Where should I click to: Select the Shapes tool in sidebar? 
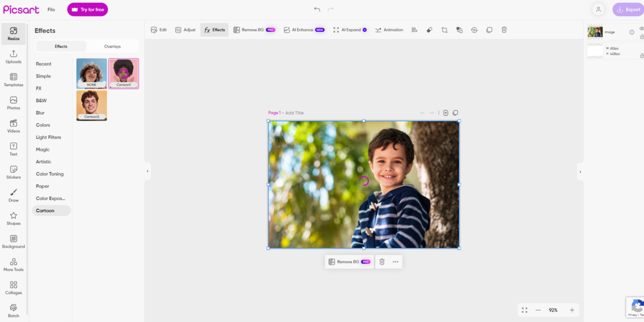(13, 218)
